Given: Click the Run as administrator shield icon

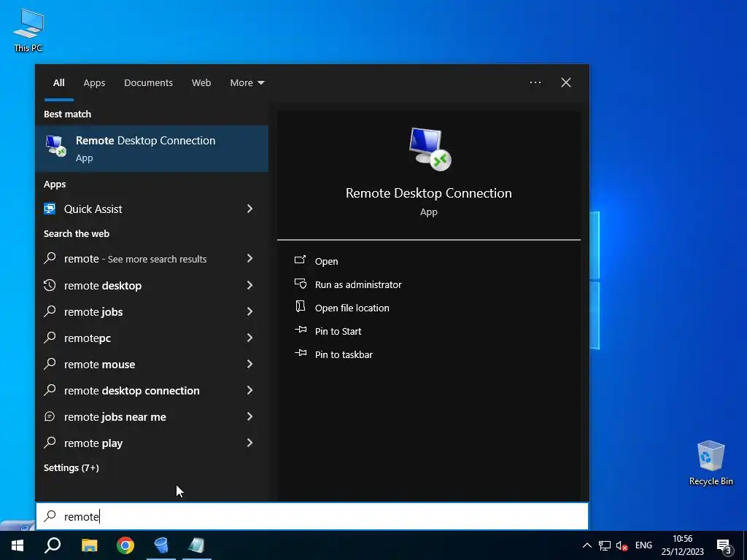Looking at the screenshot, I should pos(300,284).
